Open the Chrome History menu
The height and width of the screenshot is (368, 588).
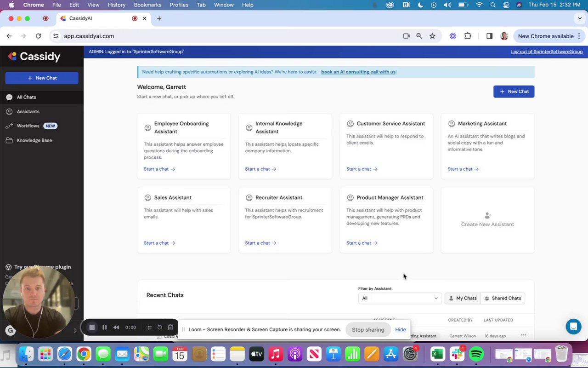pos(116,5)
